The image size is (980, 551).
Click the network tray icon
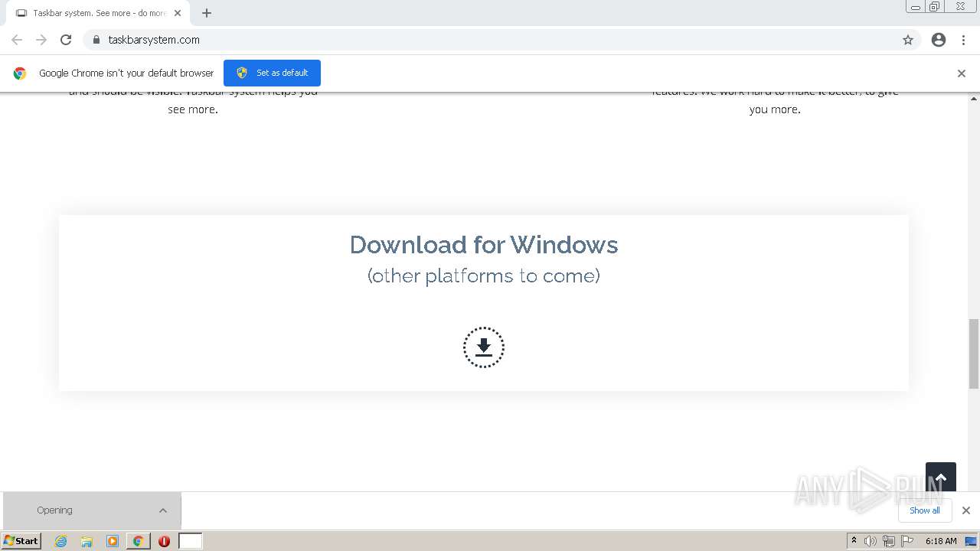point(889,541)
